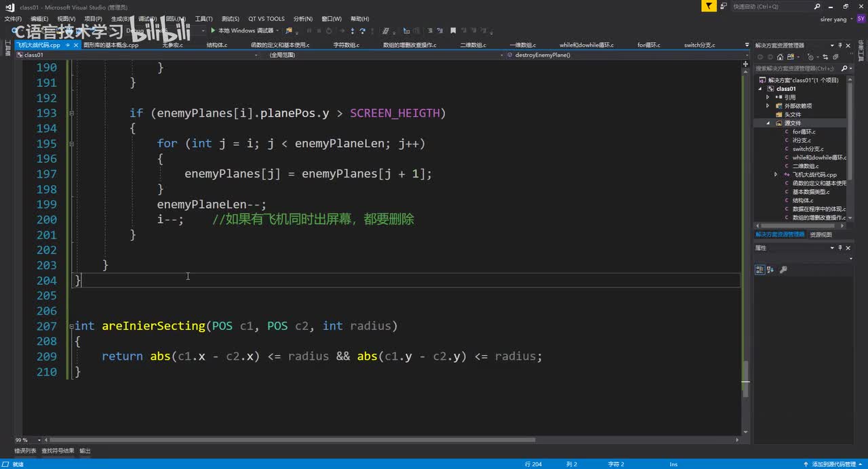The height and width of the screenshot is (469, 868).
Task: Open the 窗口(W) menu
Action: coord(332,19)
